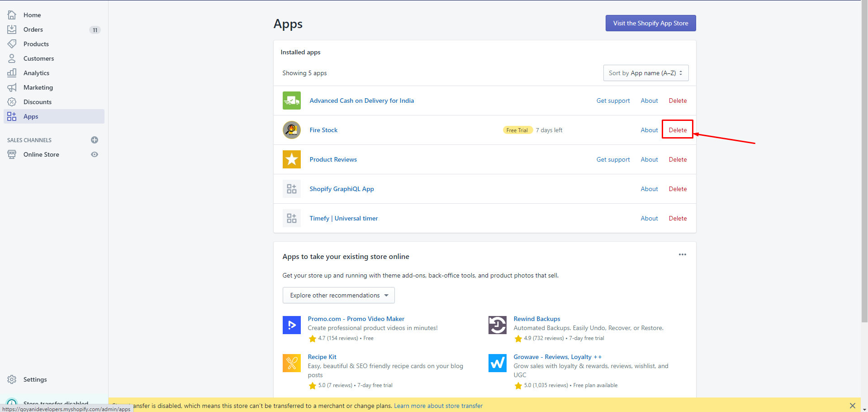The height and width of the screenshot is (412, 868).
Task: Open the Customers section
Action: [x=38, y=58]
